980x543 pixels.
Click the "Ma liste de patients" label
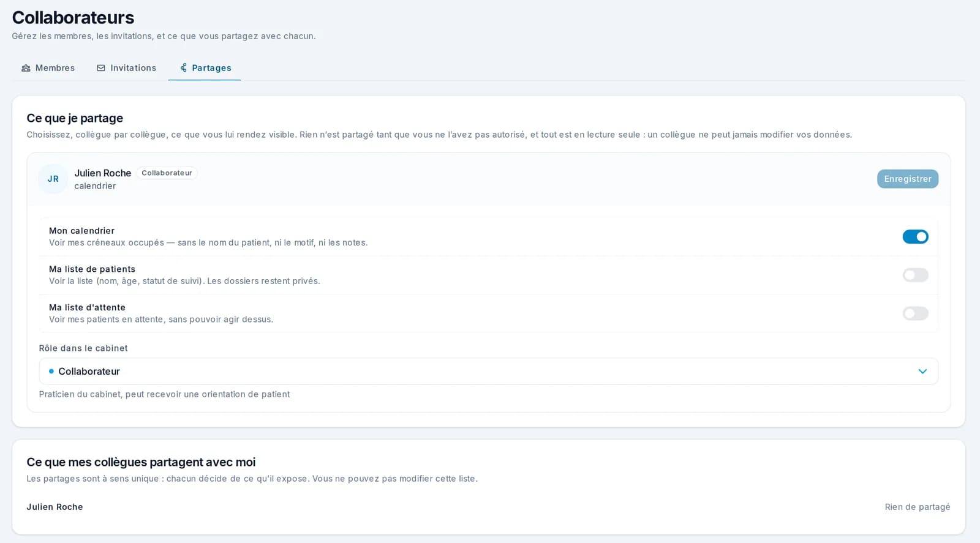coord(92,269)
